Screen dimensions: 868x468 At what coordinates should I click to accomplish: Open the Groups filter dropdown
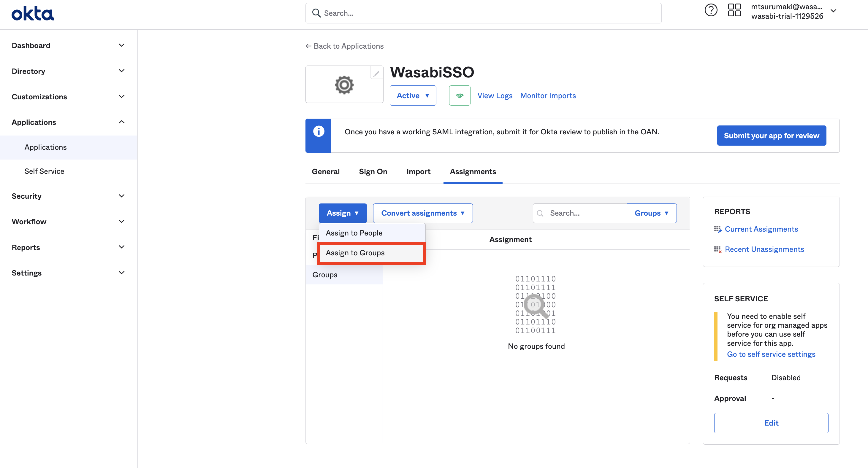651,213
